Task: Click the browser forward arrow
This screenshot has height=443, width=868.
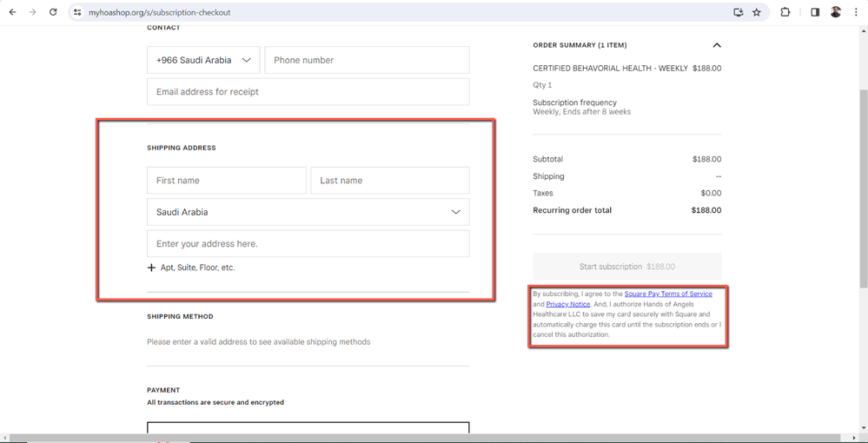Action: pyautogui.click(x=32, y=12)
